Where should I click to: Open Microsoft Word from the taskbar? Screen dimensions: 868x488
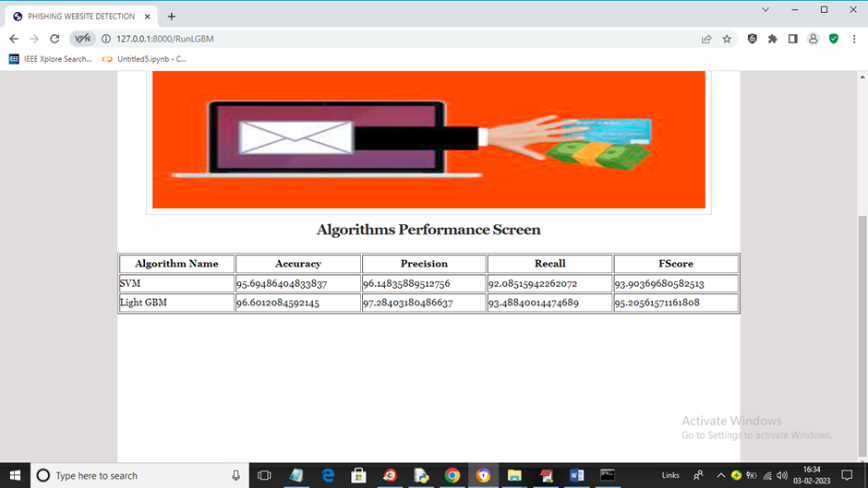[577, 475]
